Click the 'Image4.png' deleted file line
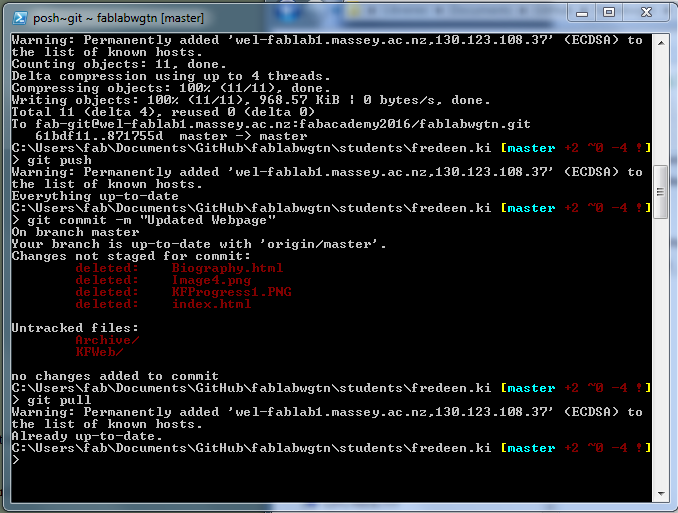This screenshot has height=513, width=678. point(163,280)
